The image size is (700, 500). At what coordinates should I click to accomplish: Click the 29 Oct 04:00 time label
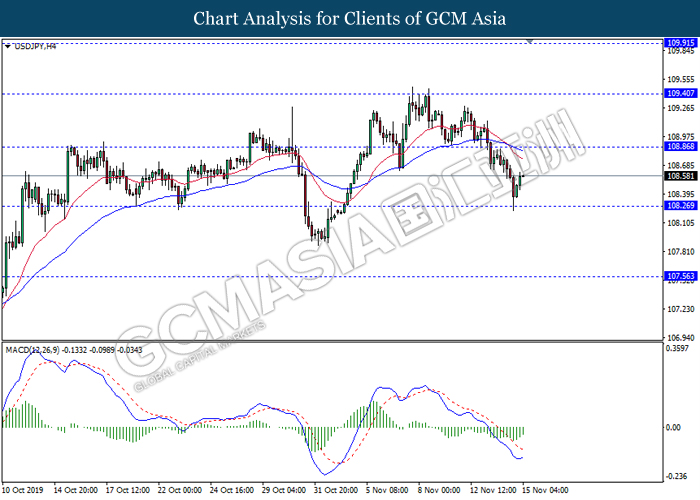tap(284, 490)
